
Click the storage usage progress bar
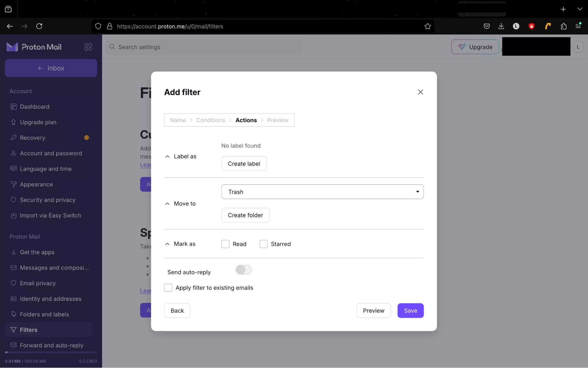click(x=51, y=352)
